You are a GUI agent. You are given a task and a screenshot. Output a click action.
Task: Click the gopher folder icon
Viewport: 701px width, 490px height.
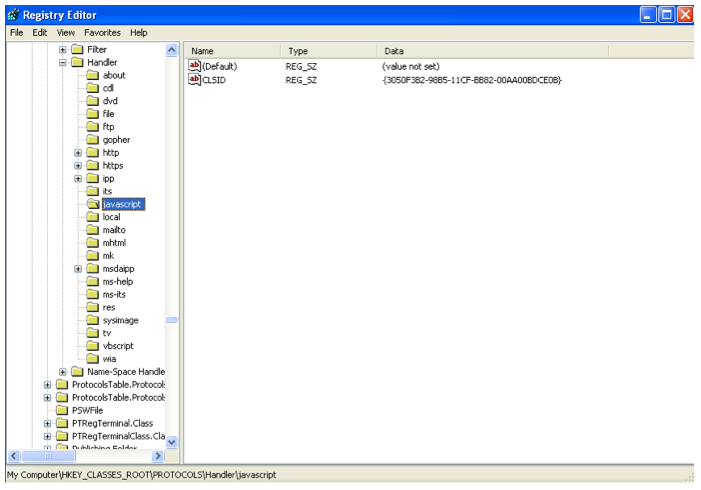coord(93,140)
